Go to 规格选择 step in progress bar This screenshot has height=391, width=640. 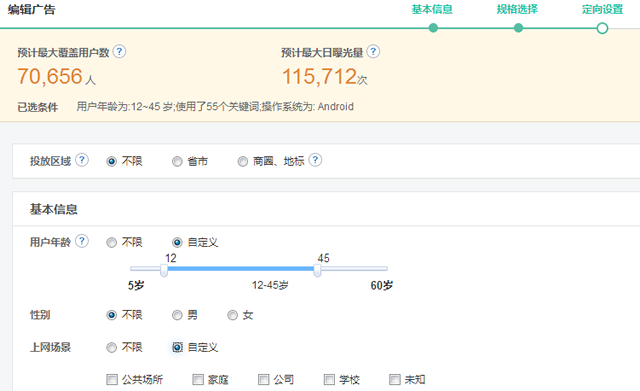(x=517, y=9)
